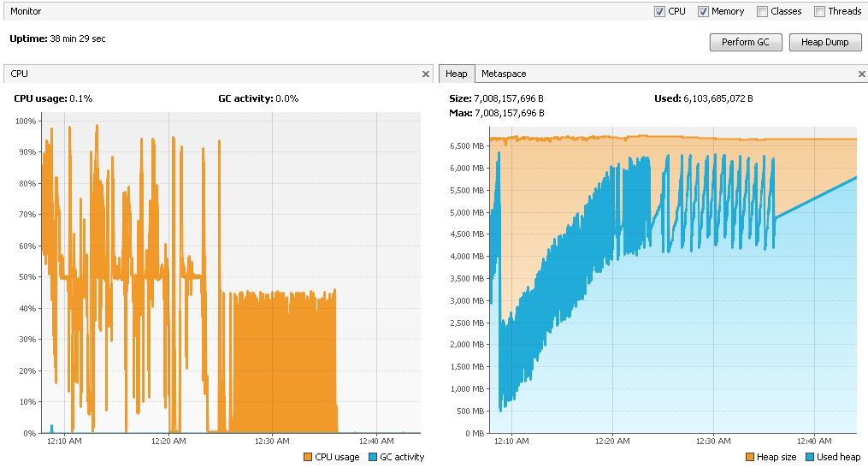Select the Heap tab

pyautogui.click(x=456, y=74)
